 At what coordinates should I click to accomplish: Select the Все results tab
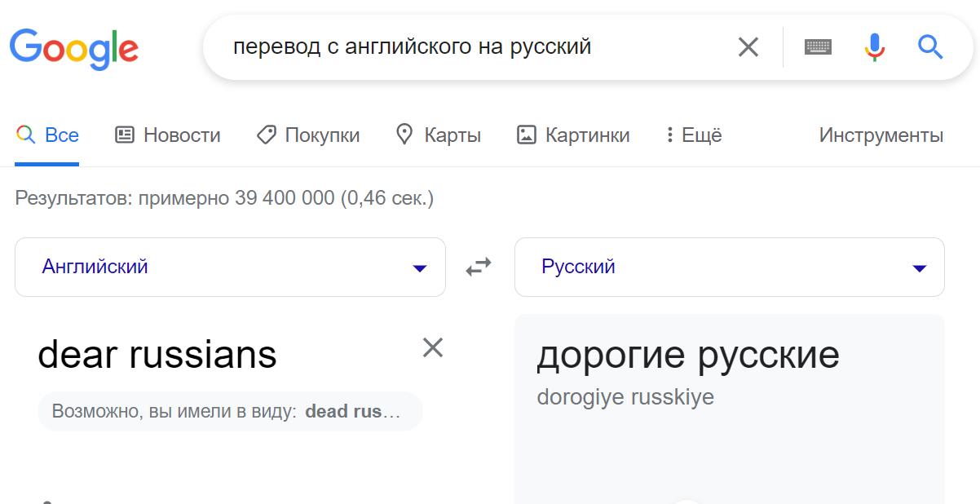(x=47, y=135)
